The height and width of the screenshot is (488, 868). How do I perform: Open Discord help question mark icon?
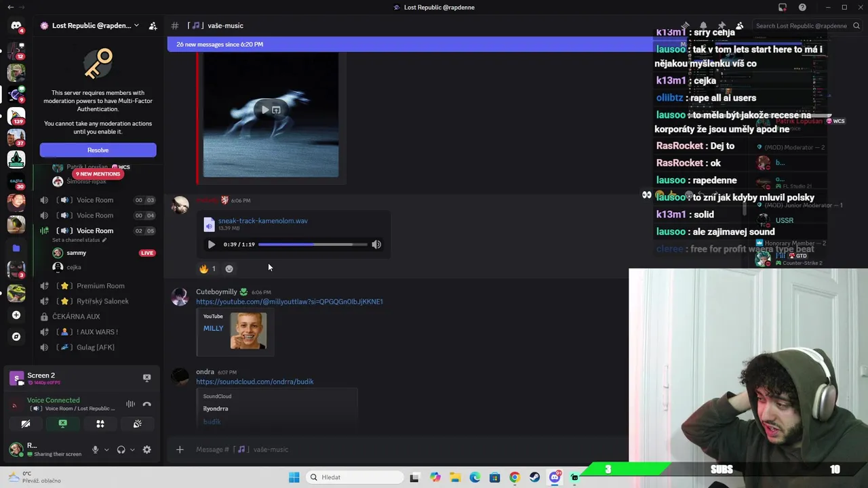pos(802,7)
